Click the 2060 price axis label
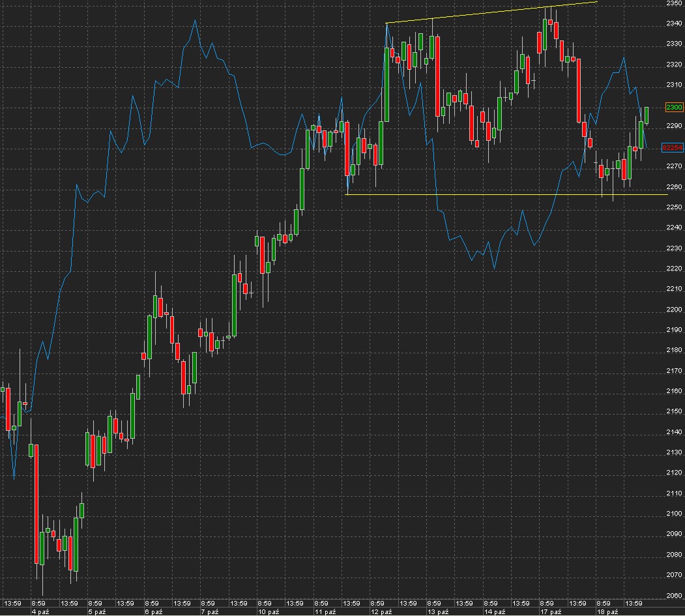685x616 pixels. click(x=674, y=595)
